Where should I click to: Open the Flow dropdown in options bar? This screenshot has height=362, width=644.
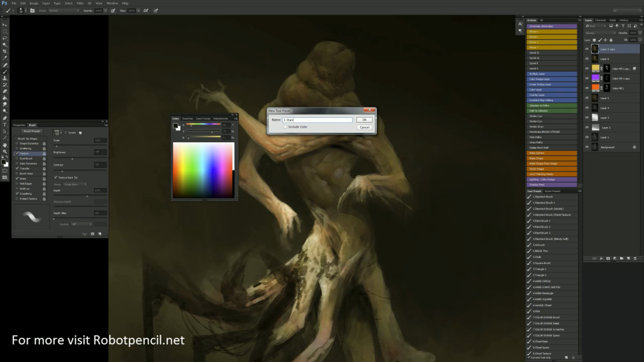pyautogui.click(x=138, y=11)
